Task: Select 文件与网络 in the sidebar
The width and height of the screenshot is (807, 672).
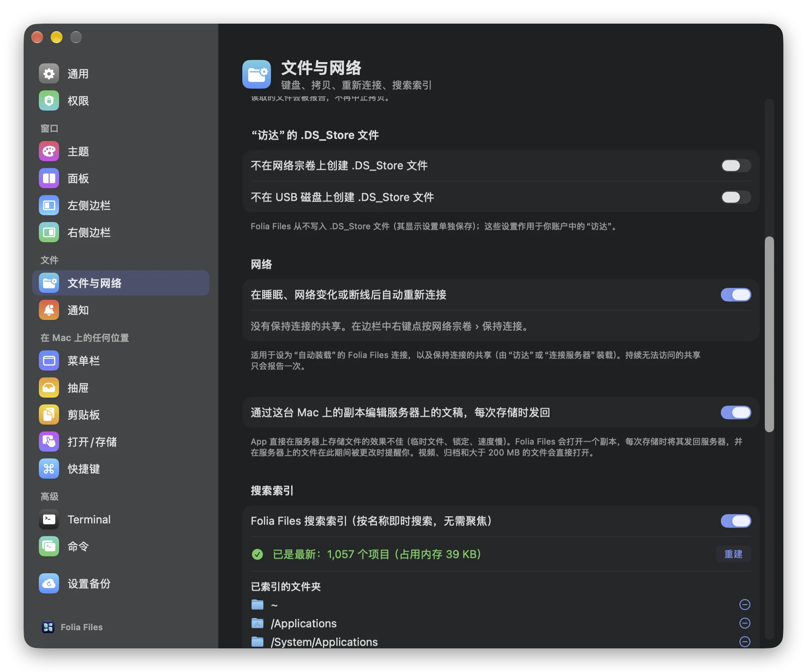Action: (121, 283)
